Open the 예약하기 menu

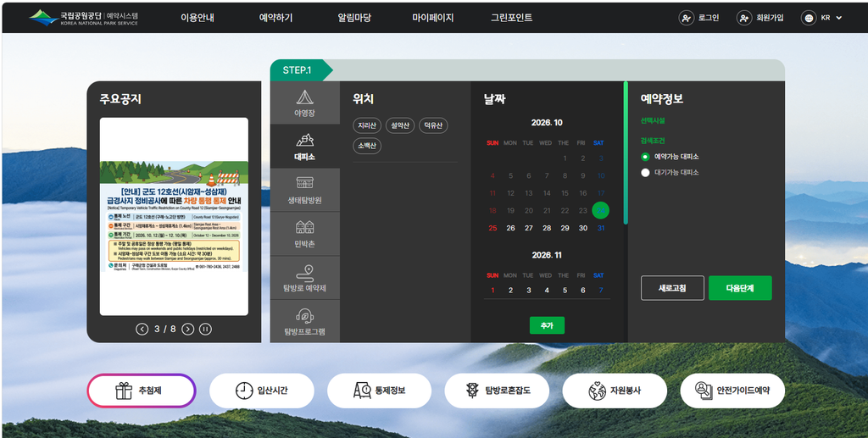coord(275,18)
